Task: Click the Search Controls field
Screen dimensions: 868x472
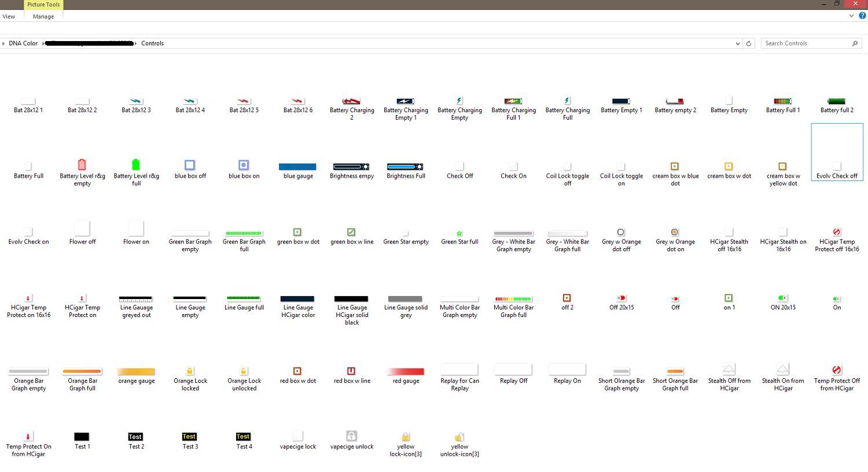Action: click(x=806, y=43)
